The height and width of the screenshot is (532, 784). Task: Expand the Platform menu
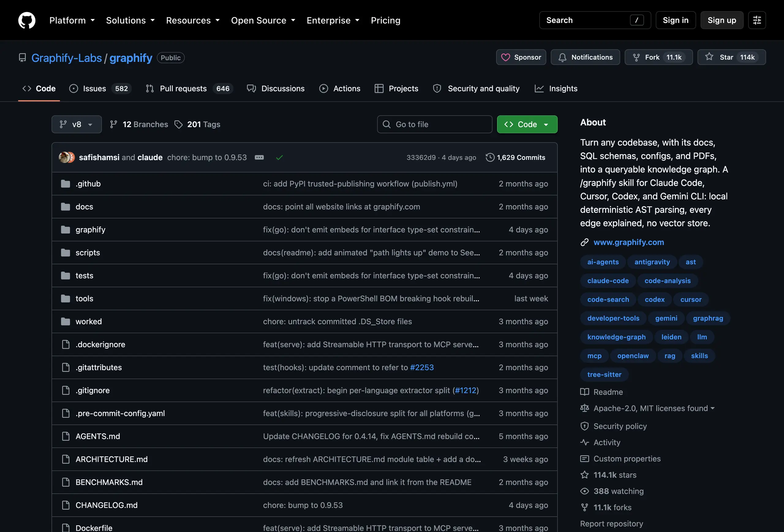click(x=72, y=20)
